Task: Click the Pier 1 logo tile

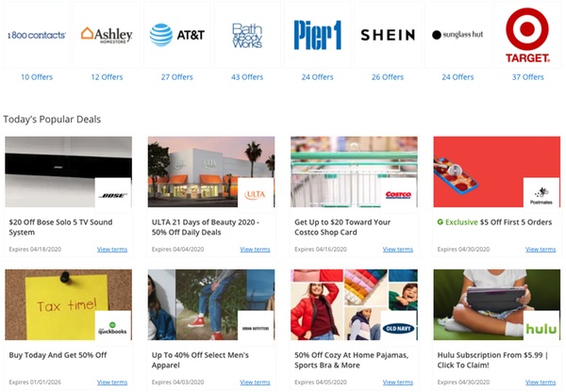Action: tap(317, 35)
